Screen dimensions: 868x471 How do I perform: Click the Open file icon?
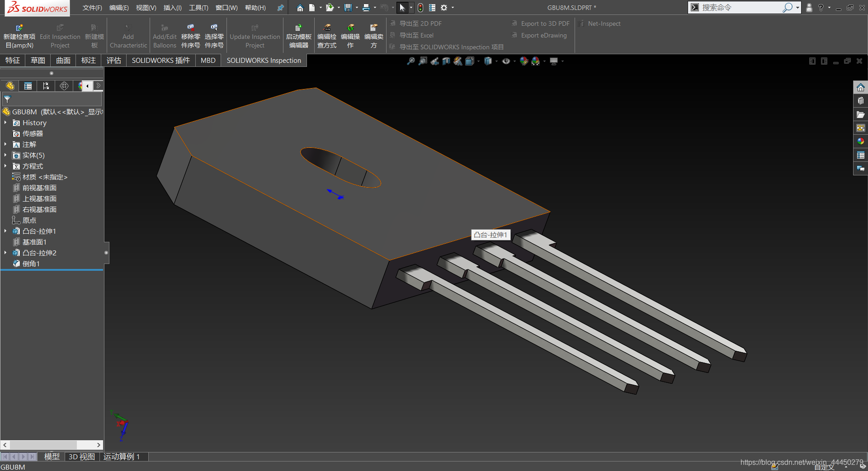point(330,8)
